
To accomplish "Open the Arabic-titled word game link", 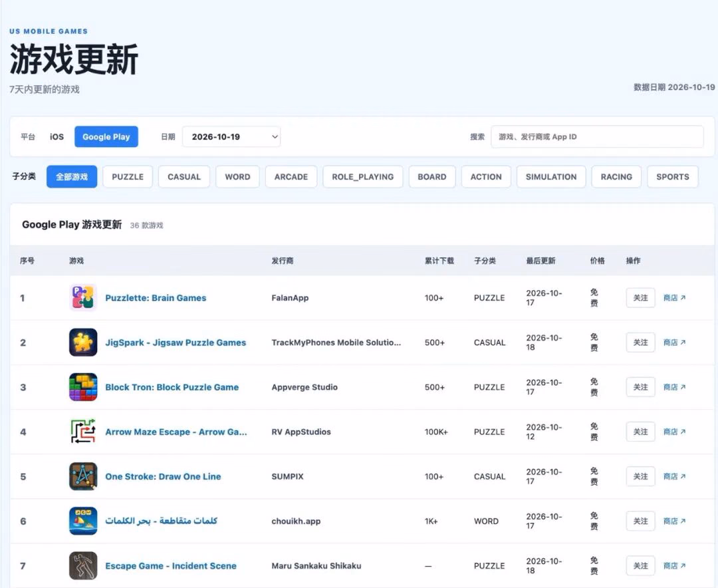I will click(x=161, y=521).
